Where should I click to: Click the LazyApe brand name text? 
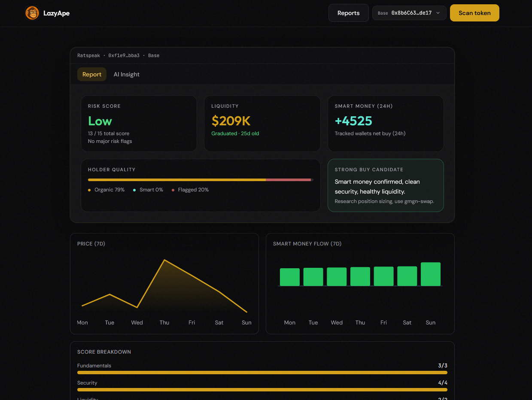click(x=56, y=13)
